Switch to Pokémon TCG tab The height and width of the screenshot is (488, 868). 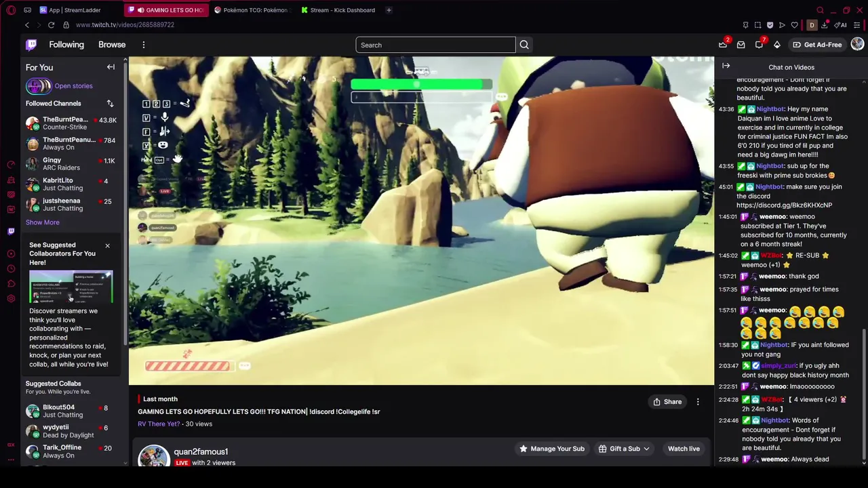click(x=252, y=10)
